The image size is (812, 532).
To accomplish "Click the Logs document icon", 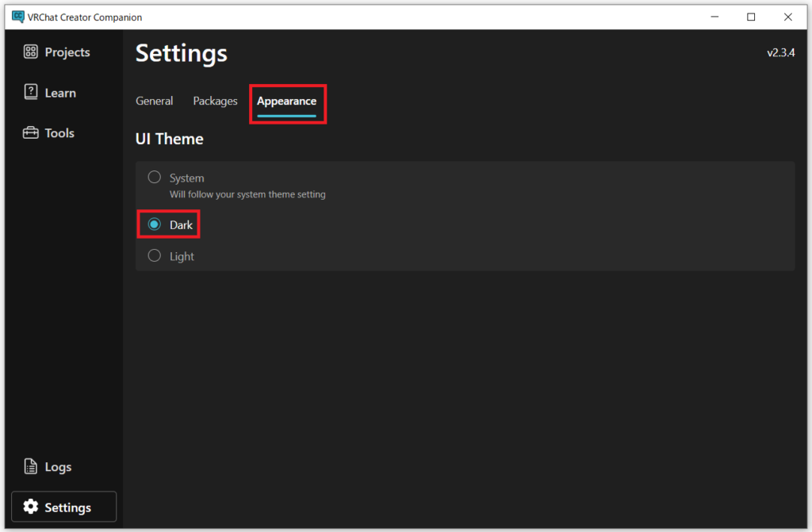I will pyautogui.click(x=31, y=466).
